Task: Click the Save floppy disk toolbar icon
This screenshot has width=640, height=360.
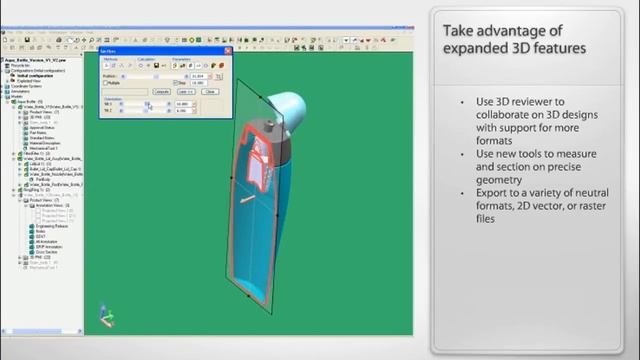Action: pyautogui.click(x=27, y=40)
